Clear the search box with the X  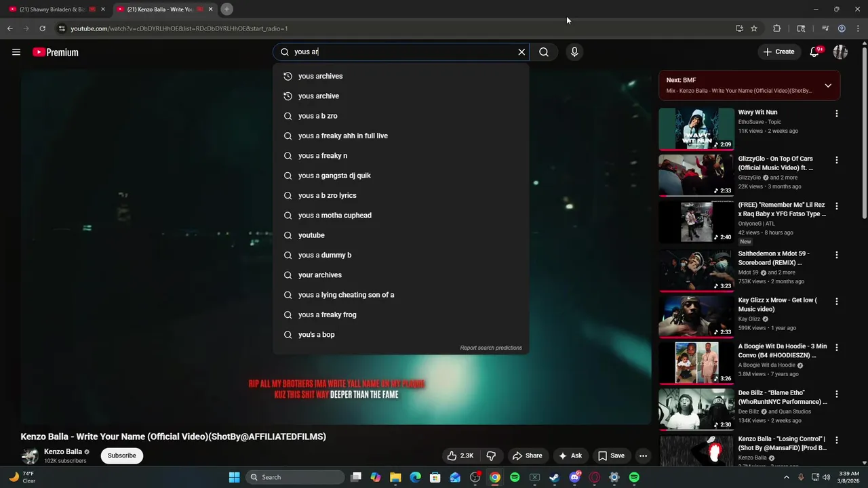(521, 52)
